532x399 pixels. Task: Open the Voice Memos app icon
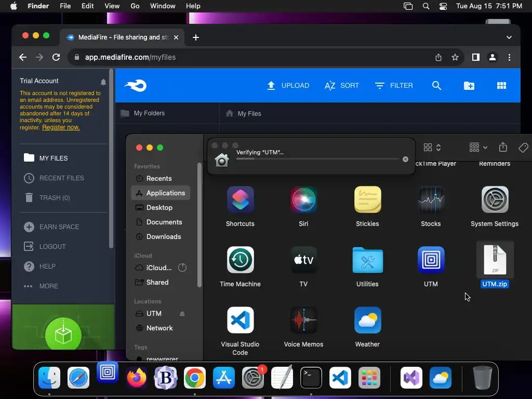303,320
